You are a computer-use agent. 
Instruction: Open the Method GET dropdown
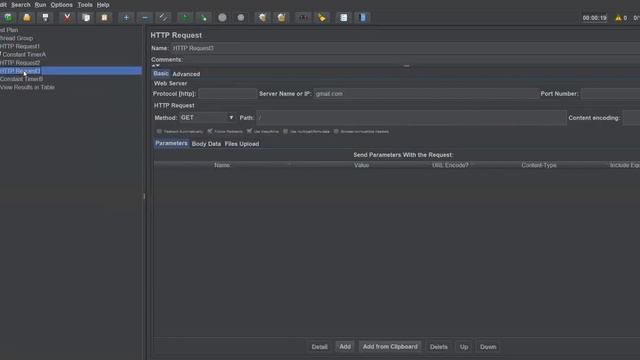[207, 118]
